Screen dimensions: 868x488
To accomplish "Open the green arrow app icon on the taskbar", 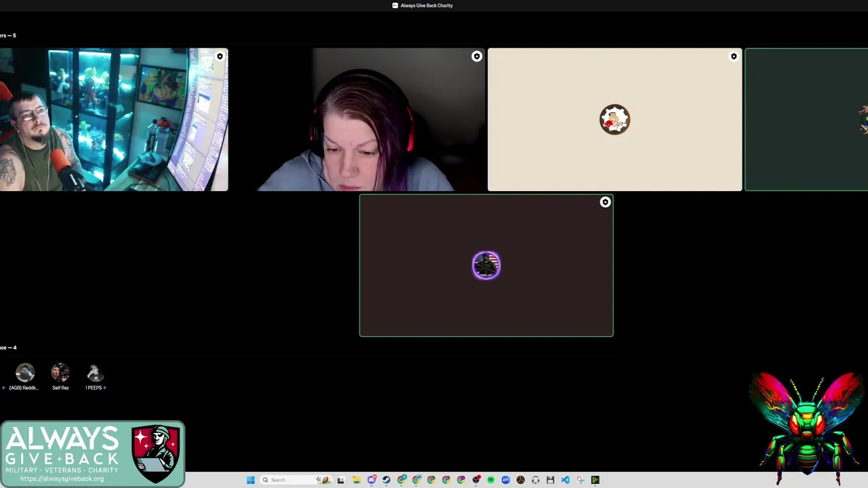I will tap(595, 480).
